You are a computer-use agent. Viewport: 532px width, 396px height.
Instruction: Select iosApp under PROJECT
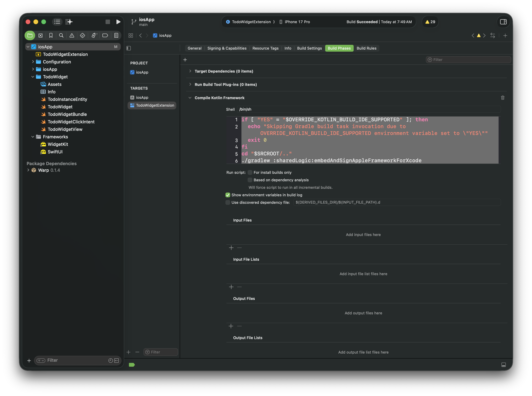pyautogui.click(x=139, y=72)
